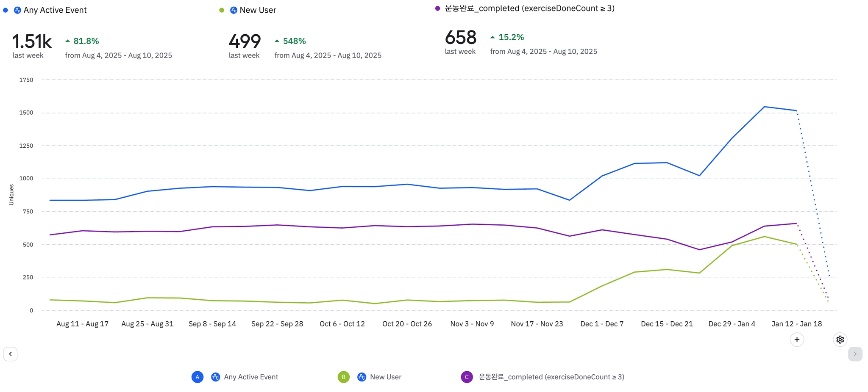Click the green B series badge
Viewport: 868px width, 392px height.
pos(343,377)
